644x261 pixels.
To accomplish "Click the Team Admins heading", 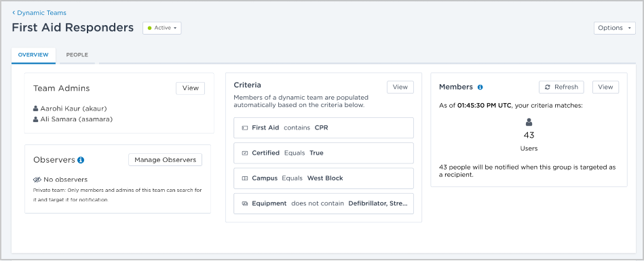I will tap(62, 88).
